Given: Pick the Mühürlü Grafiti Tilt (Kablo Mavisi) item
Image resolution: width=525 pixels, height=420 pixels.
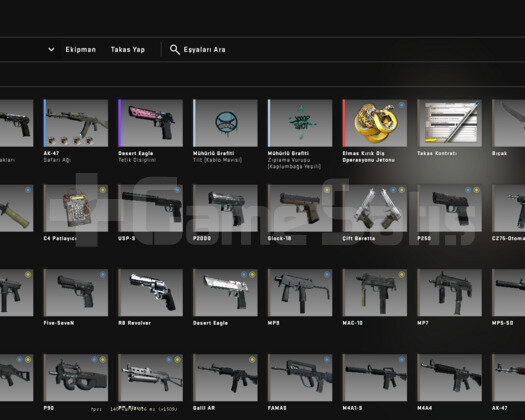Looking at the screenshot, I should [225, 123].
